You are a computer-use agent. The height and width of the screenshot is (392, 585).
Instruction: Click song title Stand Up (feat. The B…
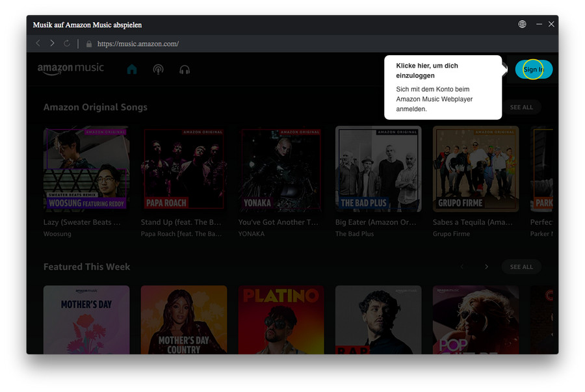click(x=181, y=222)
